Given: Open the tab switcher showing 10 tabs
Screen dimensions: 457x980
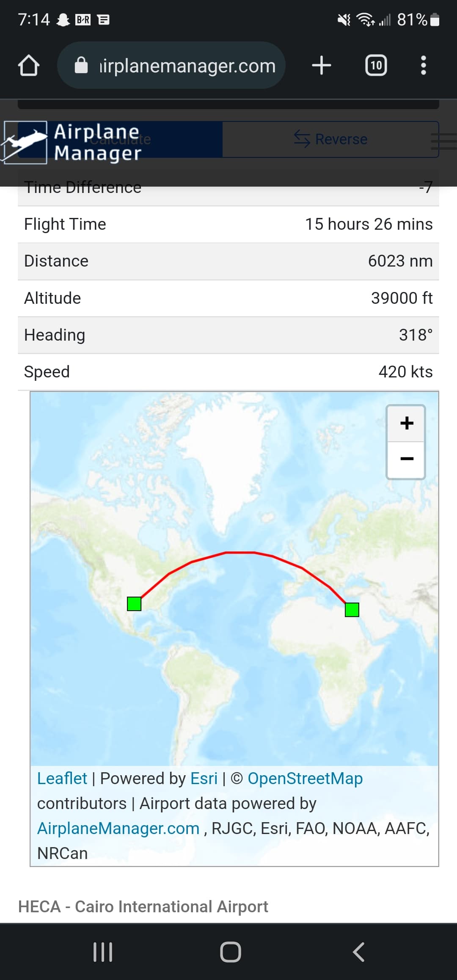Looking at the screenshot, I should point(376,66).
